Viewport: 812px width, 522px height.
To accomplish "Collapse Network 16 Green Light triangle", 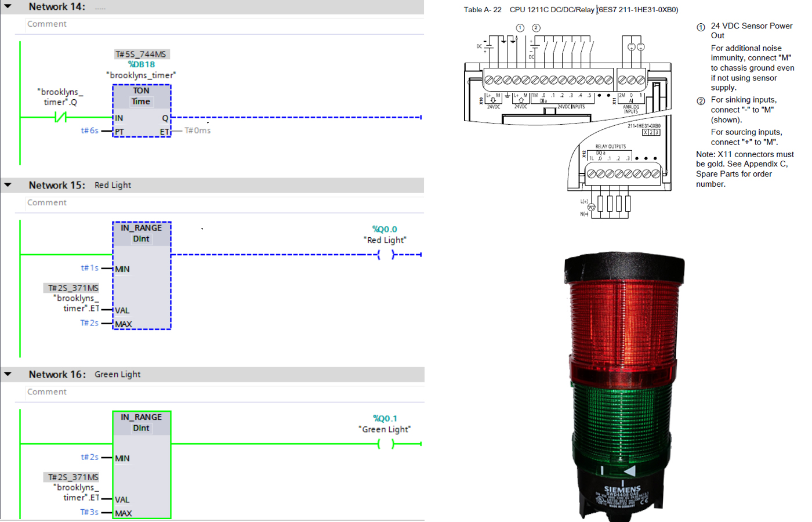I will coord(8,374).
